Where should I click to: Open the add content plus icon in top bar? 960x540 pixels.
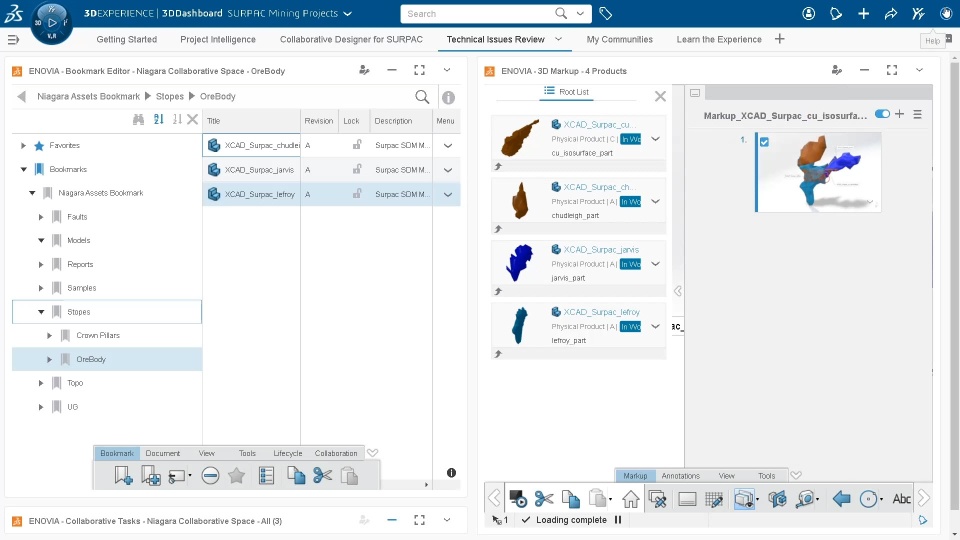[x=863, y=13]
